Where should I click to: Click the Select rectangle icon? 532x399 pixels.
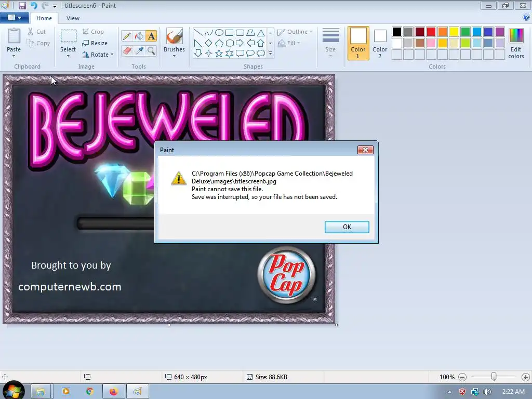point(68,36)
